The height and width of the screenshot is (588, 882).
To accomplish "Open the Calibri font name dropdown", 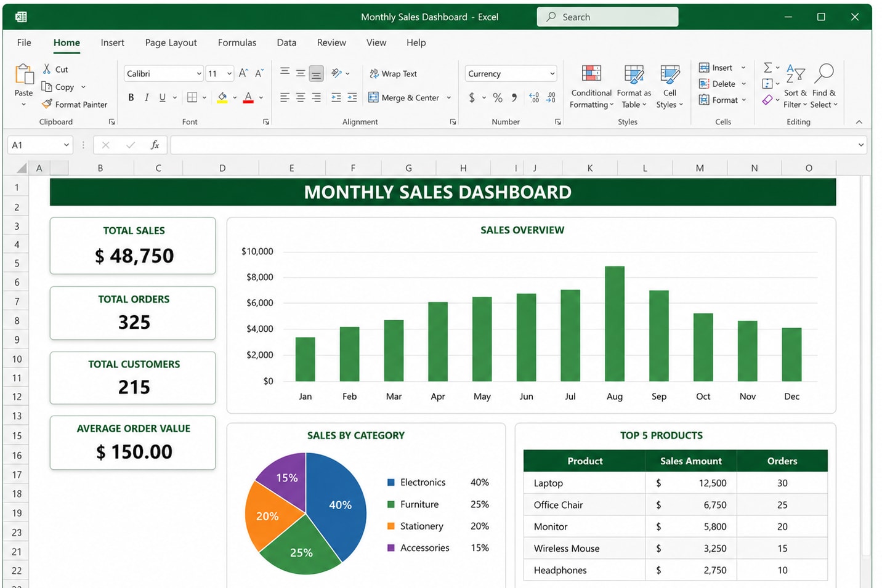I will point(199,74).
